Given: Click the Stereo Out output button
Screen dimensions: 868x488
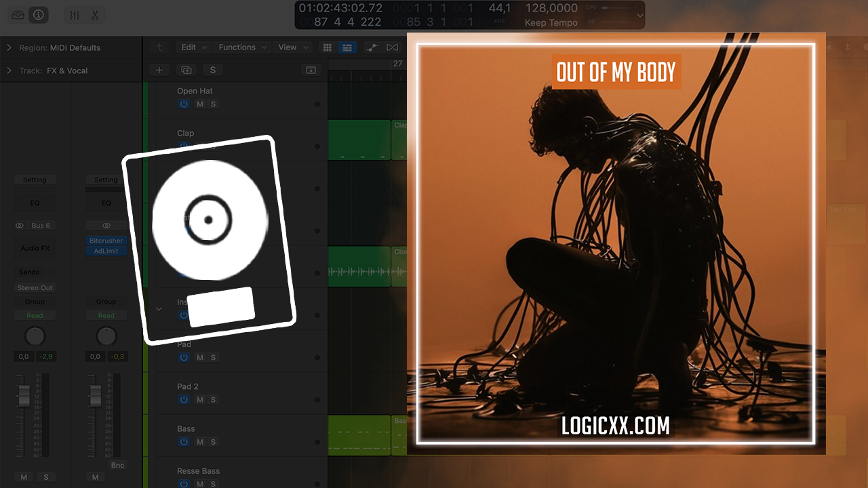Looking at the screenshot, I should [x=35, y=288].
